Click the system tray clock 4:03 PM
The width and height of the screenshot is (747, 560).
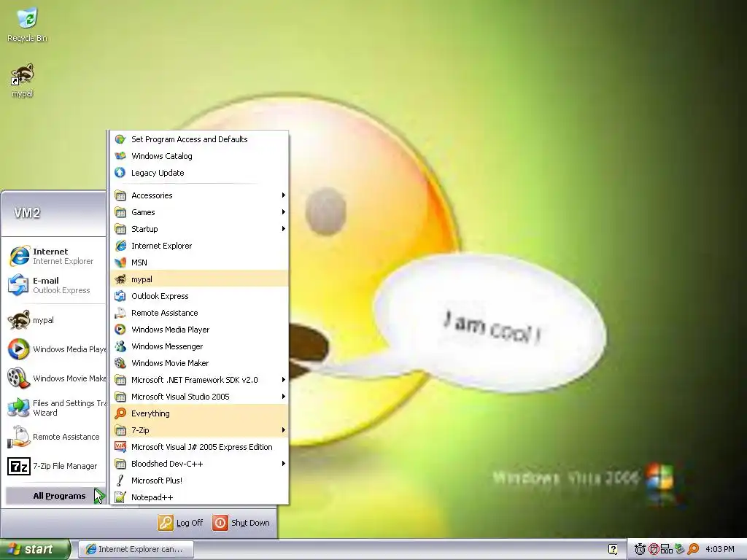pyautogui.click(x=719, y=549)
